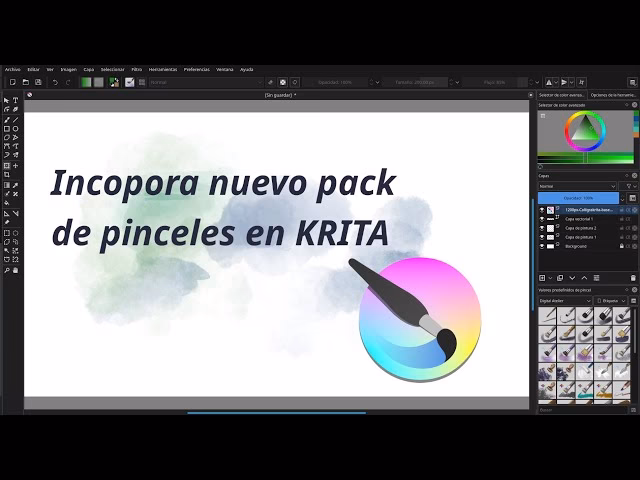Hide the Background layer
The width and height of the screenshot is (640, 480).
click(542, 246)
